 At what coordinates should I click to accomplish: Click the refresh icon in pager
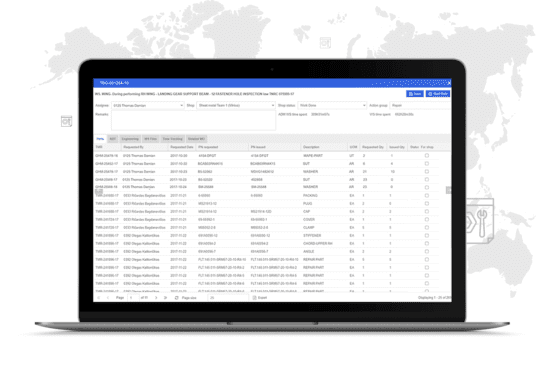[x=177, y=298]
